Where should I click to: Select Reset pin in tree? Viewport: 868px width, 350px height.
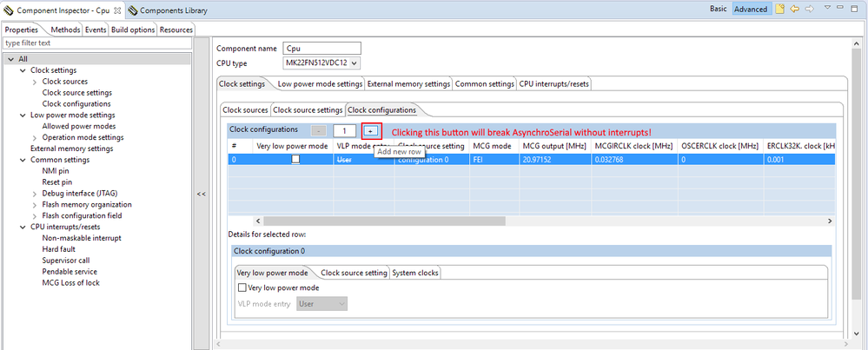57,182
